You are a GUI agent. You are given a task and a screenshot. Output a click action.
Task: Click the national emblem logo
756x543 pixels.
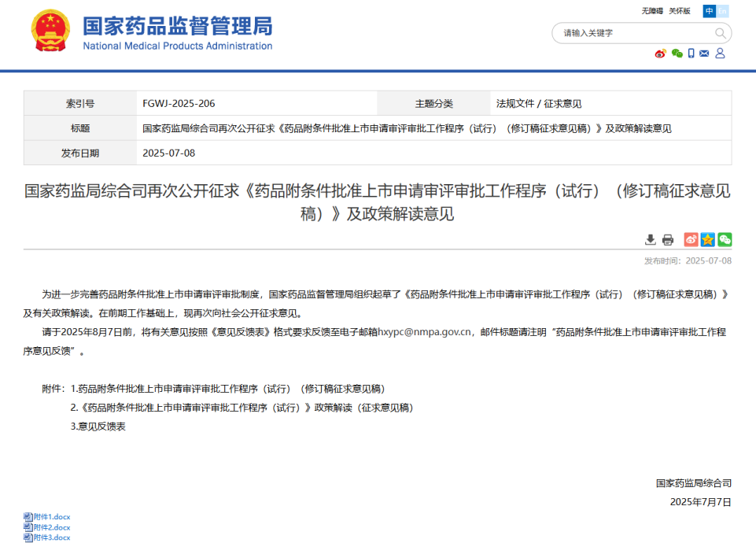[x=50, y=31]
